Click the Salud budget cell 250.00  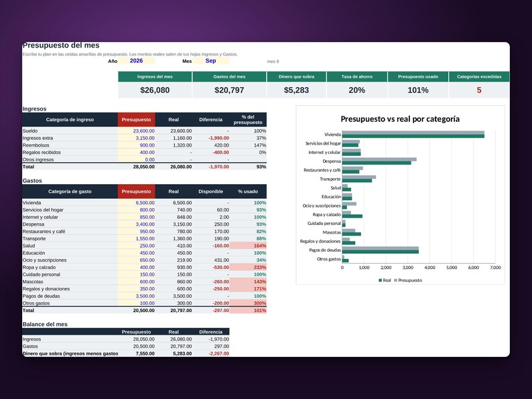click(137, 246)
